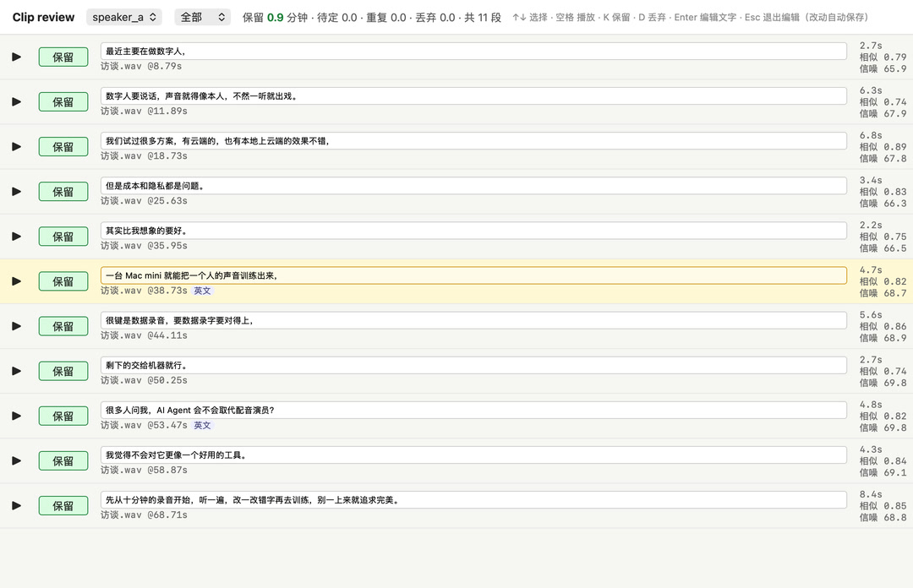913x588 pixels.
Task: Play the clip at 访谈.wav @44.11s
Action: [16, 326]
